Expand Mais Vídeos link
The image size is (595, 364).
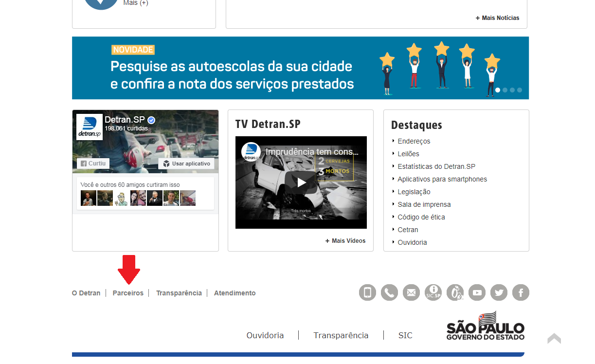pos(345,241)
